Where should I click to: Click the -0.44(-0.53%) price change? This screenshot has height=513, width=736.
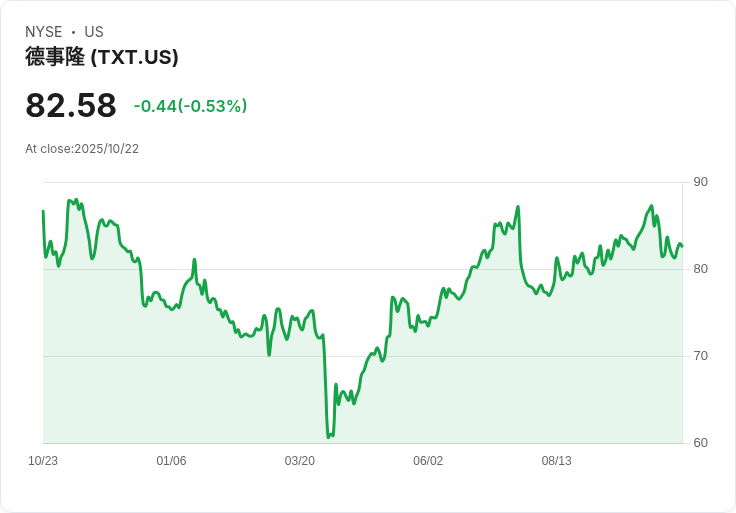190,106
